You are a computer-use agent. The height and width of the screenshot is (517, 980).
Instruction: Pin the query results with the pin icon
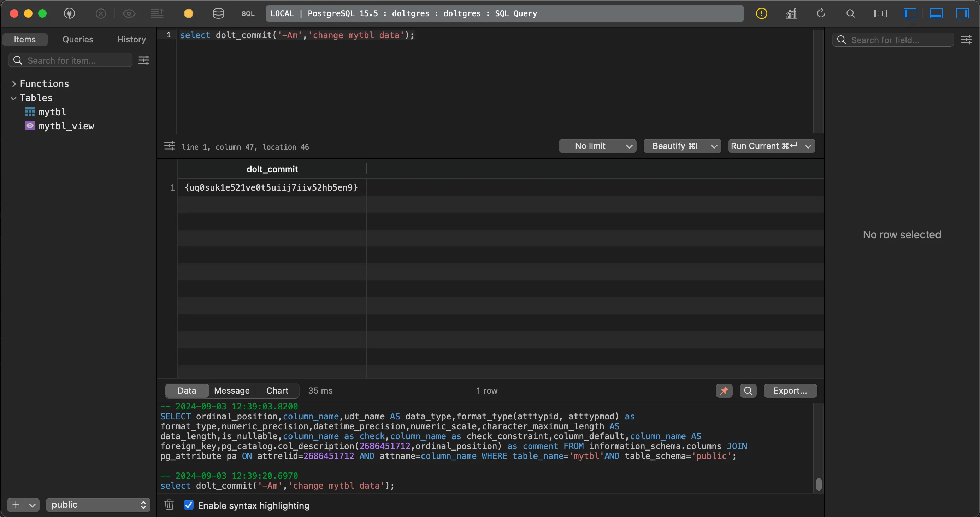pos(724,391)
